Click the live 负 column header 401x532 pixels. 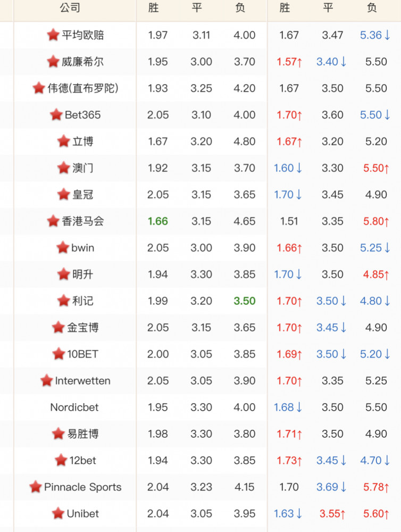372,7
